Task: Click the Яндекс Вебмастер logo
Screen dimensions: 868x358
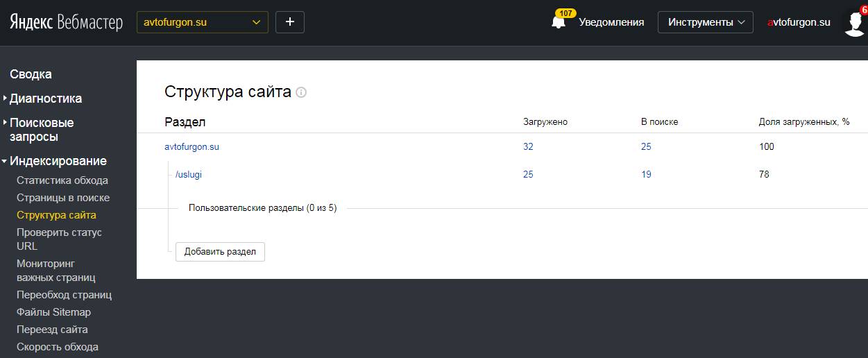Action: tap(66, 22)
